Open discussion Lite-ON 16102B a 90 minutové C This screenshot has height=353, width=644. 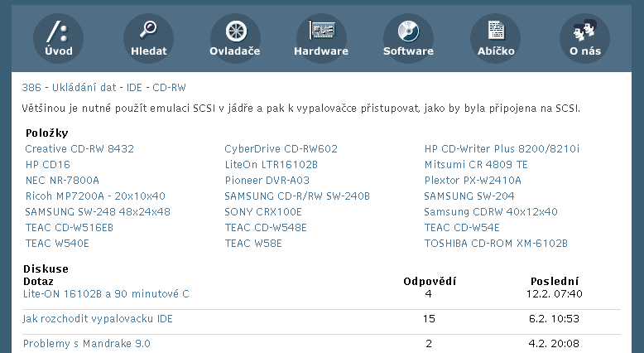(106, 294)
